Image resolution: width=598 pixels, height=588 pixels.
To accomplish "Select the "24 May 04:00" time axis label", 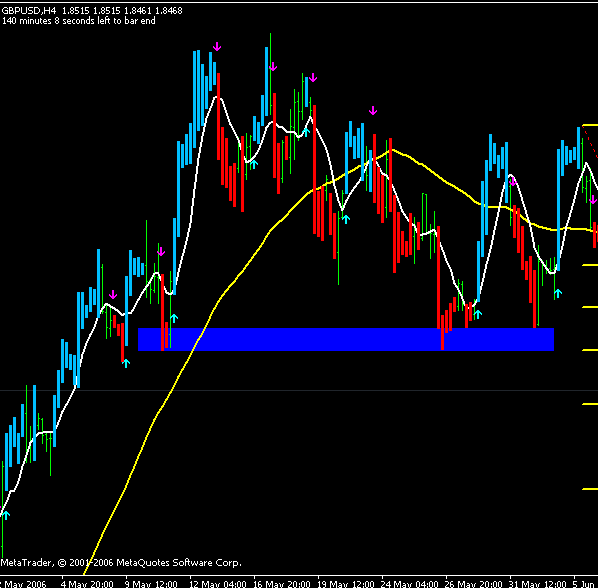I will (x=410, y=584).
